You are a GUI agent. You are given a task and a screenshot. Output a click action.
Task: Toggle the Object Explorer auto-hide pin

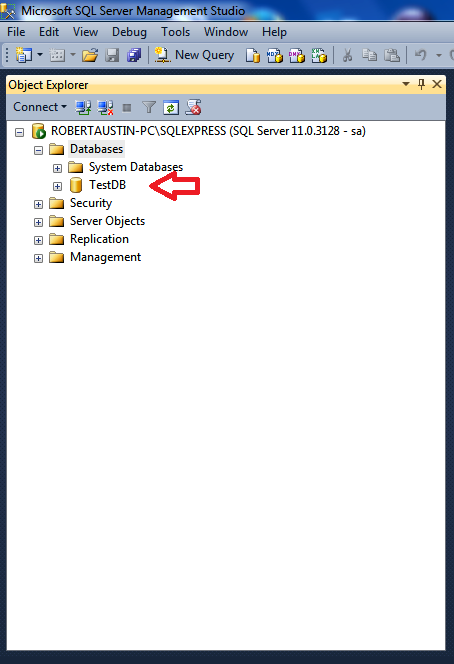point(421,84)
